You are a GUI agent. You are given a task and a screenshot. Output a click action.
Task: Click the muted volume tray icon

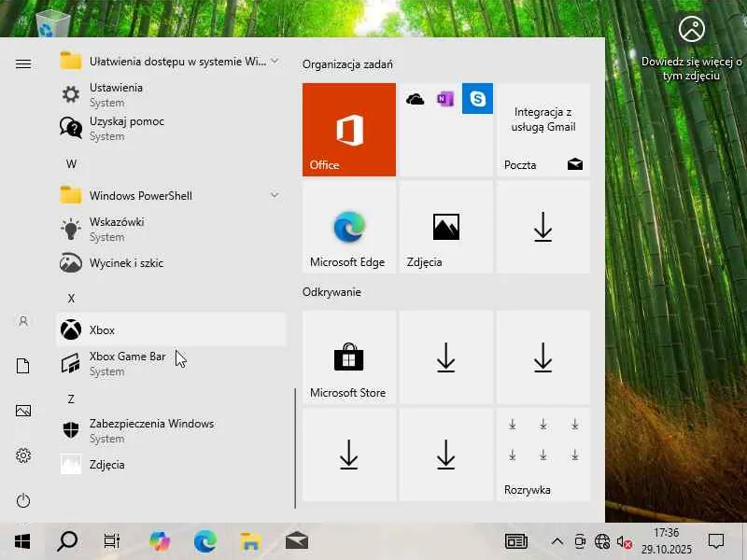coord(624,541)
